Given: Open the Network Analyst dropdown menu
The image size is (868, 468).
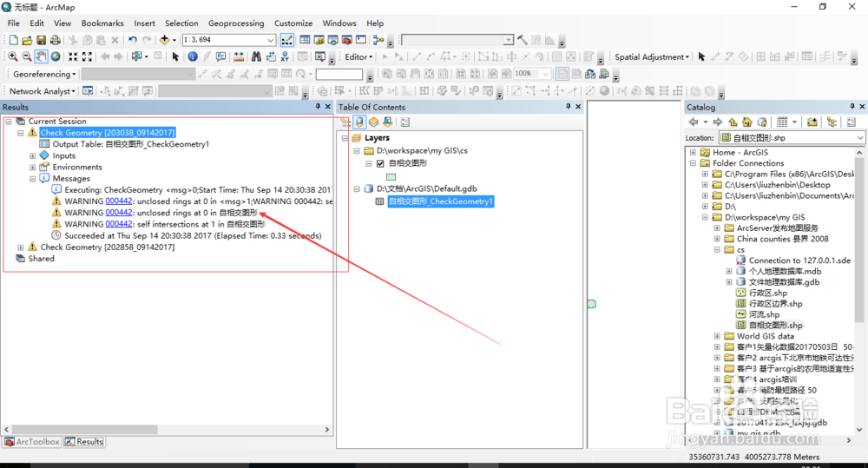Looking at the screenshot, I should click(x=42, y=91).
